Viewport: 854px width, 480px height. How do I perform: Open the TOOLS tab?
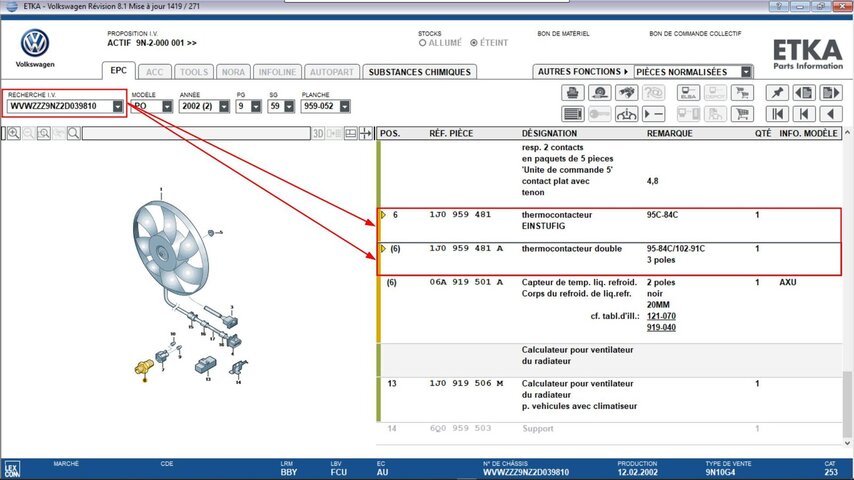click(x=194, y=72)
